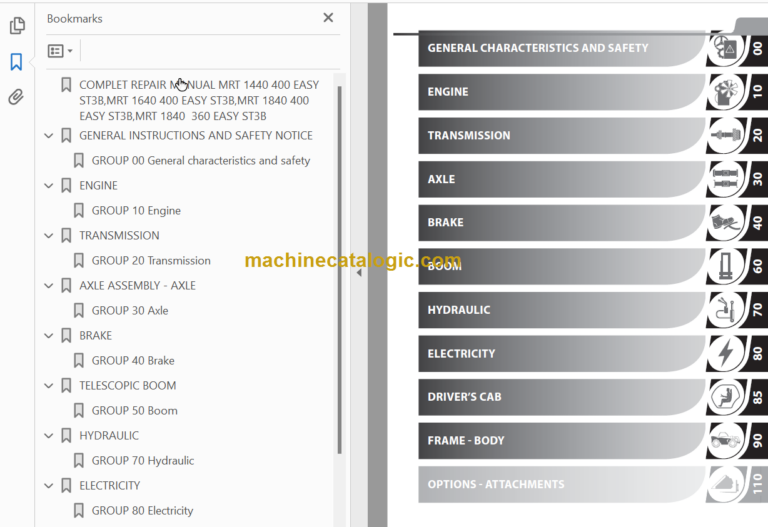This screenshot has width=768, height=527.
Task: Click the bookmark icon beside GROUP 70 Hydraulic
Action: [78, 460]
